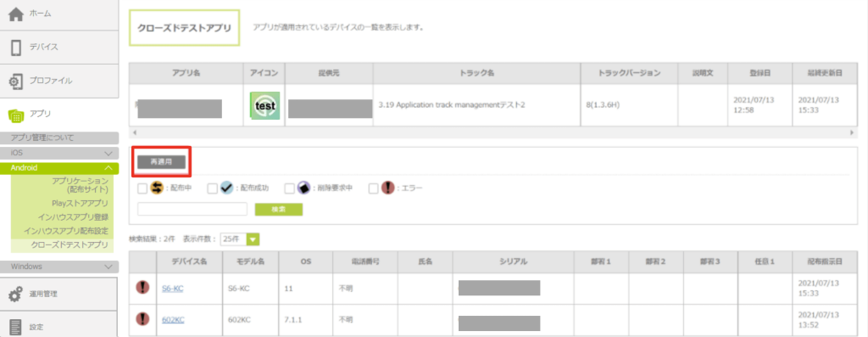This screenshot has width=868, height=337.
Task: Open the Profile gear-phone icon
Action: point(16,81)
